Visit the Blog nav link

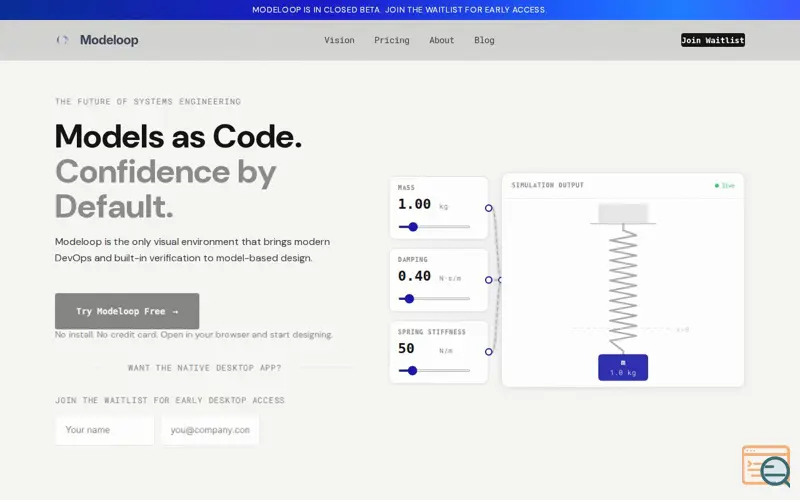[484, 40]
